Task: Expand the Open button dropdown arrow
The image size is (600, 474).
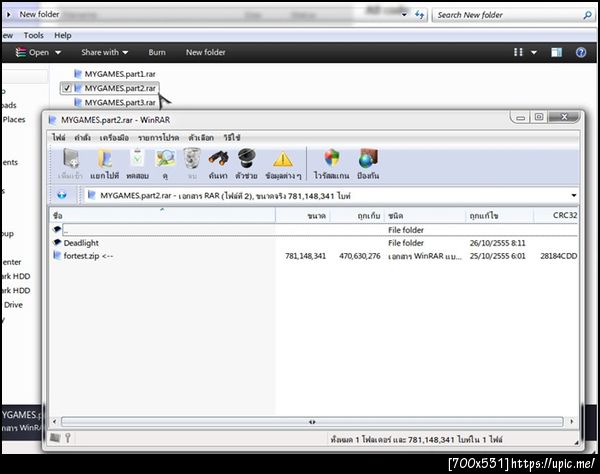Action: (x=58, y=52)
